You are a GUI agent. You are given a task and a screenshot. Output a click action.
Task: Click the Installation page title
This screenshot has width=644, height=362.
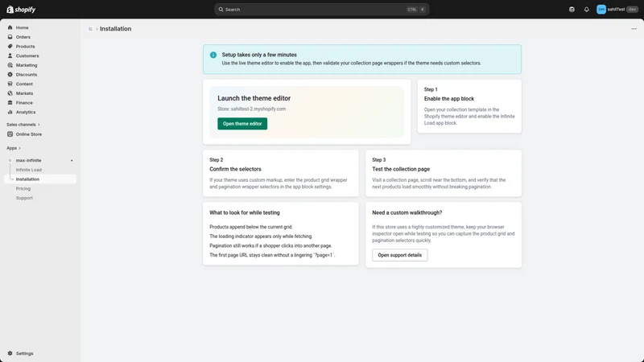[115, 29]
